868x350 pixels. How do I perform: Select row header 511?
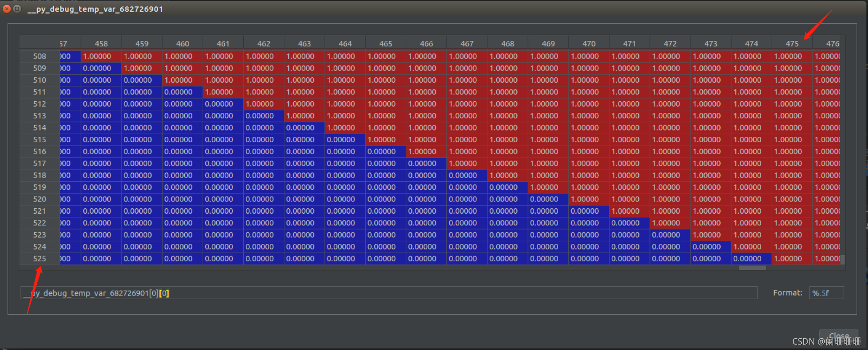pyautogui.click(x=40, y=92)
